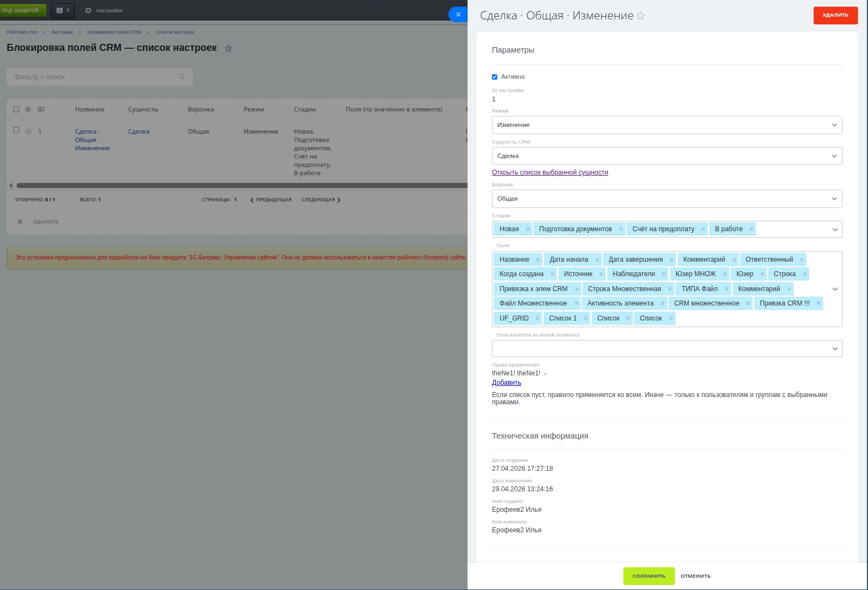Expand the 'Поля' multiselect arrow
The image size is (868, 590).
coord(835,289)
